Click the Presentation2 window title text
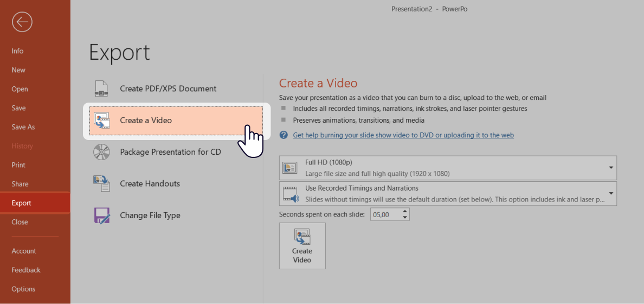644x304 pixels. coord(430,9)
